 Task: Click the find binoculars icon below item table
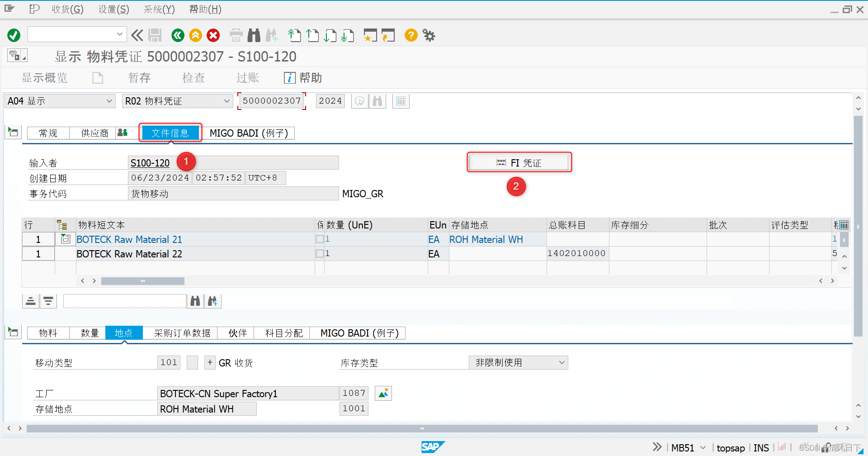pyautogui.click(x=195, y=301)
